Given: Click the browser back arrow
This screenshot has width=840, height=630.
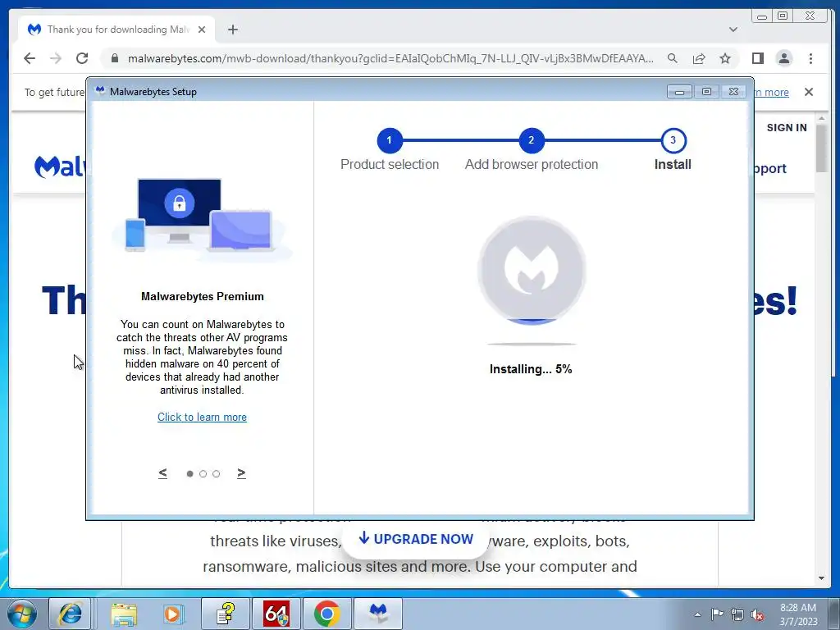Looking at the screenshot, I should pos(30,58).
